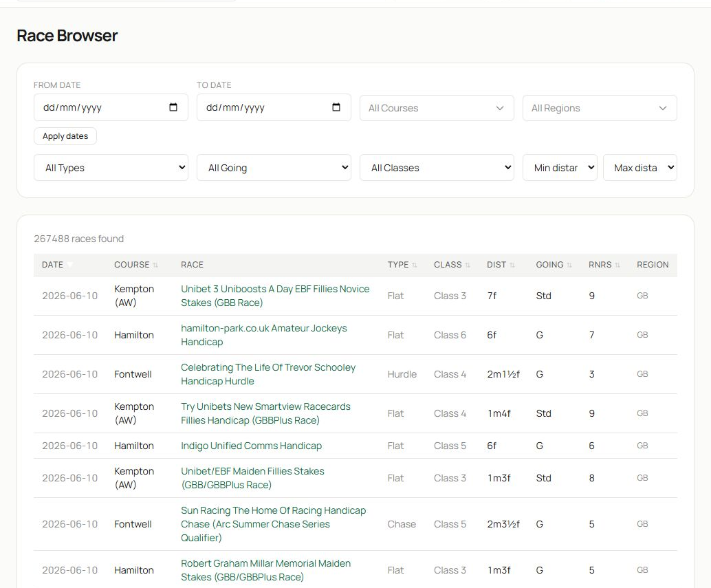This screenshot has height=588, width=711.
Task: Focus the From Date input field
Action: click(x=111, y=107)
